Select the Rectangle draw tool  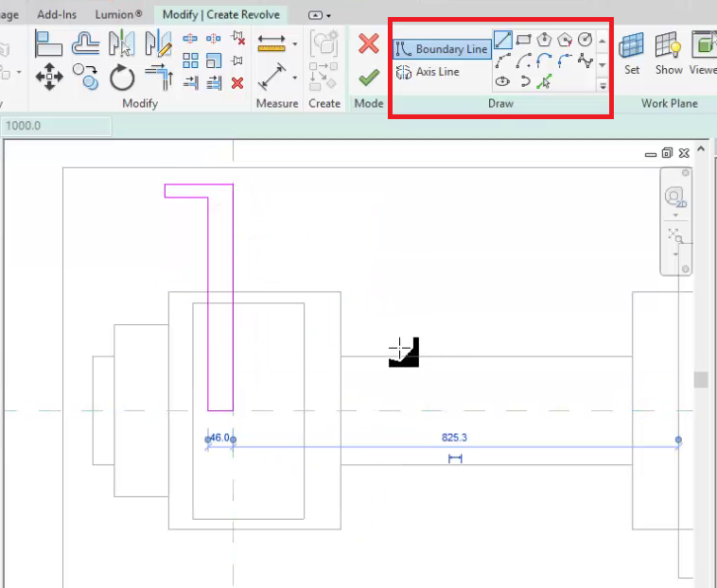[523, 40]
